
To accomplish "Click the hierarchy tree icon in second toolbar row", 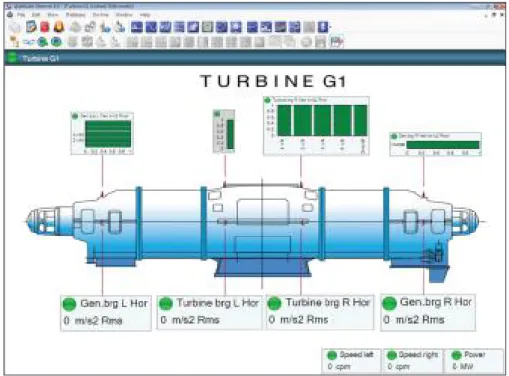I will (x=14, y=42).
